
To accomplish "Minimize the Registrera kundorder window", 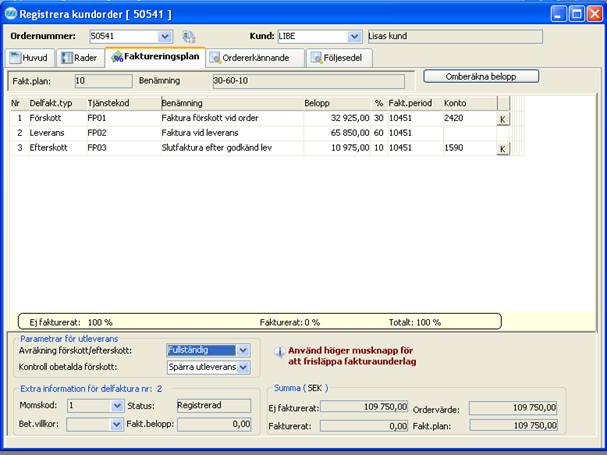I will pyautogui.click(x=558, y=14).
